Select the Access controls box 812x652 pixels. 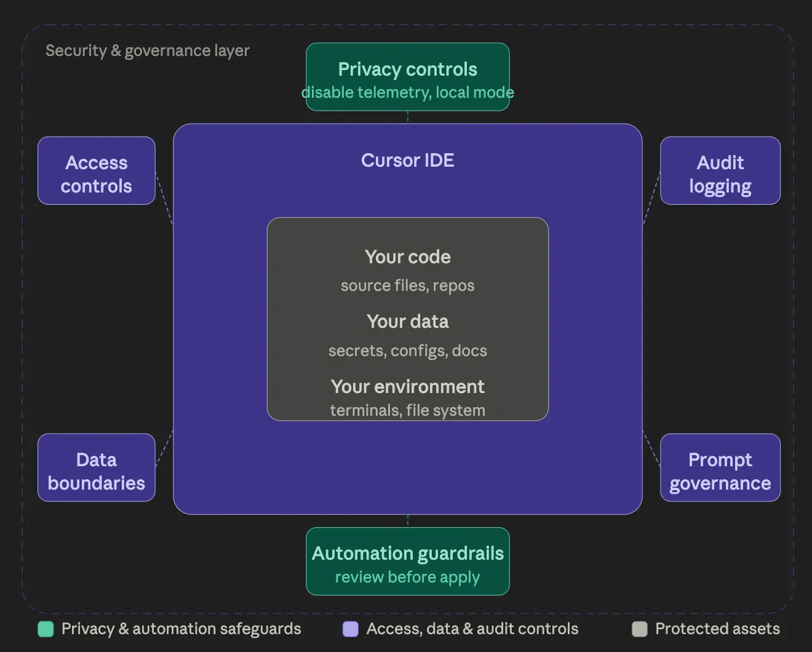[x=97, y=171]
